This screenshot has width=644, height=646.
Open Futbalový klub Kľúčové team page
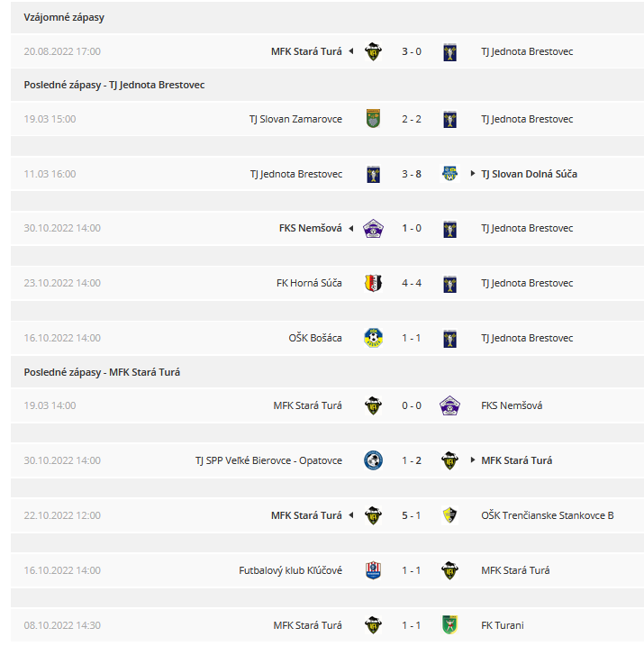click(290, 570)
